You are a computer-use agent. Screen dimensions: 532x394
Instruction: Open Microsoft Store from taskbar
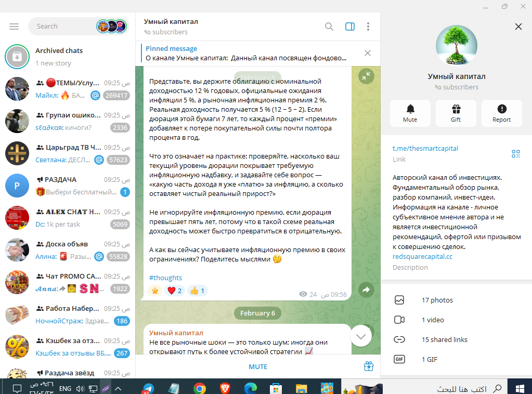click(276, 389)
